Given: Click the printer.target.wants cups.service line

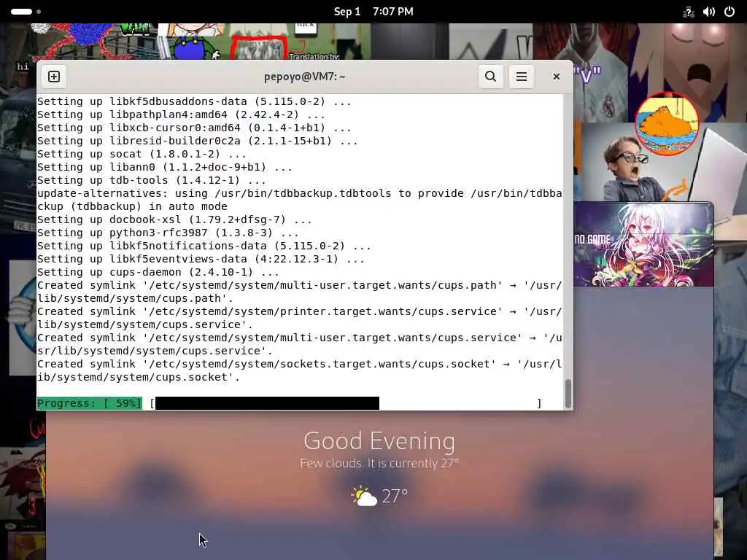Looking at the screenshot, I should 300,318.
